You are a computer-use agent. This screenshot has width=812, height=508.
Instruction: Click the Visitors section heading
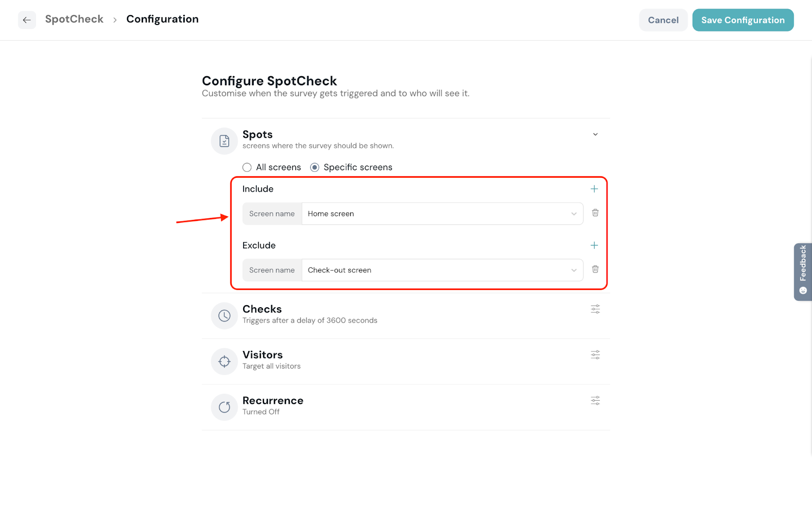point(262,355)
